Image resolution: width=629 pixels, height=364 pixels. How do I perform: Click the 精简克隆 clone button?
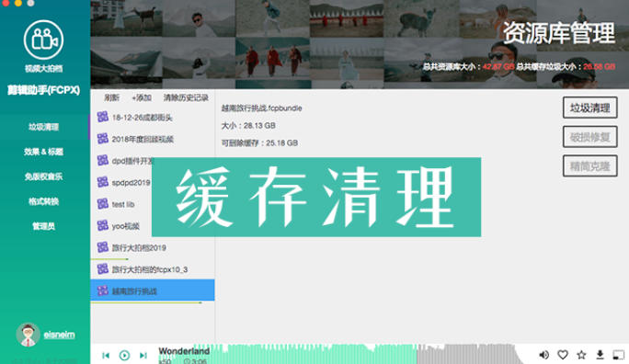click(x=589, y=166)
